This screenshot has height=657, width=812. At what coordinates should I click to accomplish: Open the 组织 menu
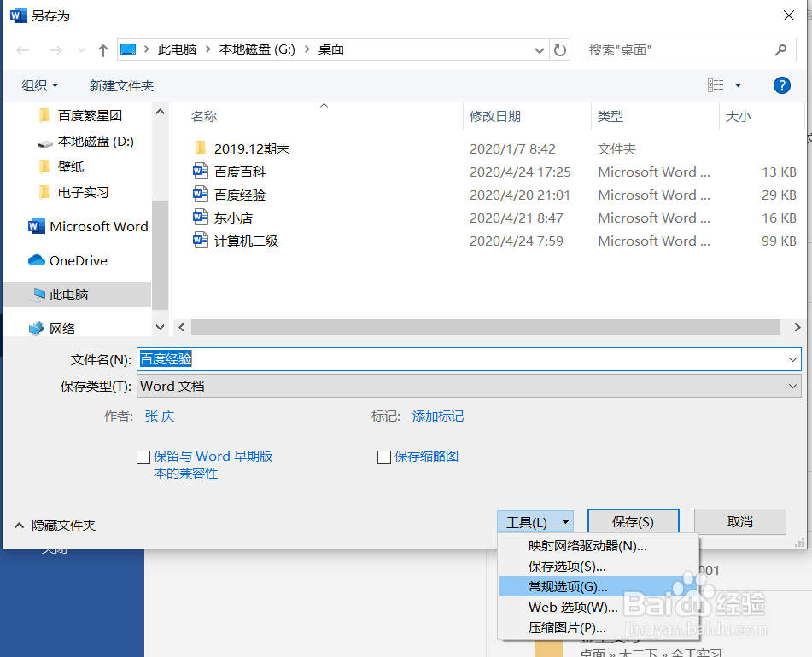tap(39, 85)
